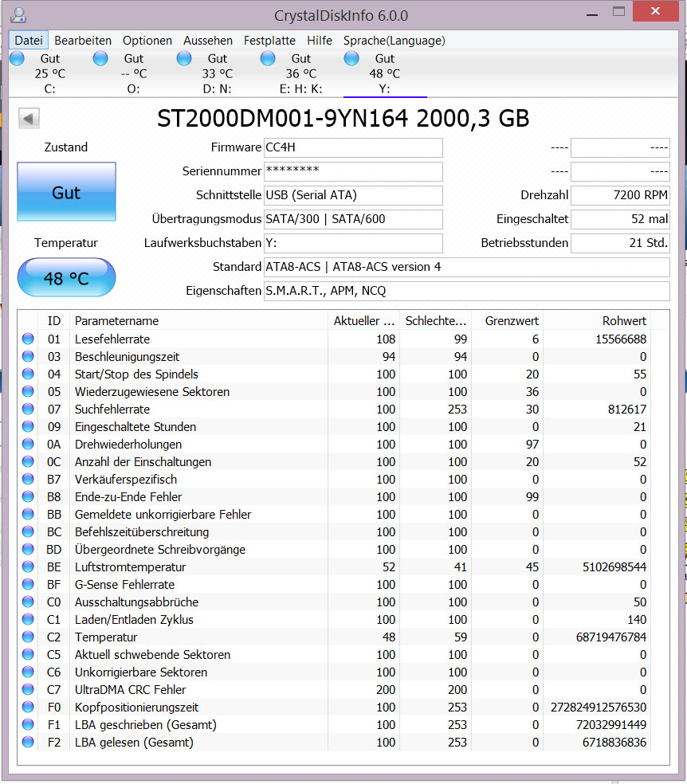Click the Standard field ATA8-ACS

pyautogui.click(x=466, y=267)
